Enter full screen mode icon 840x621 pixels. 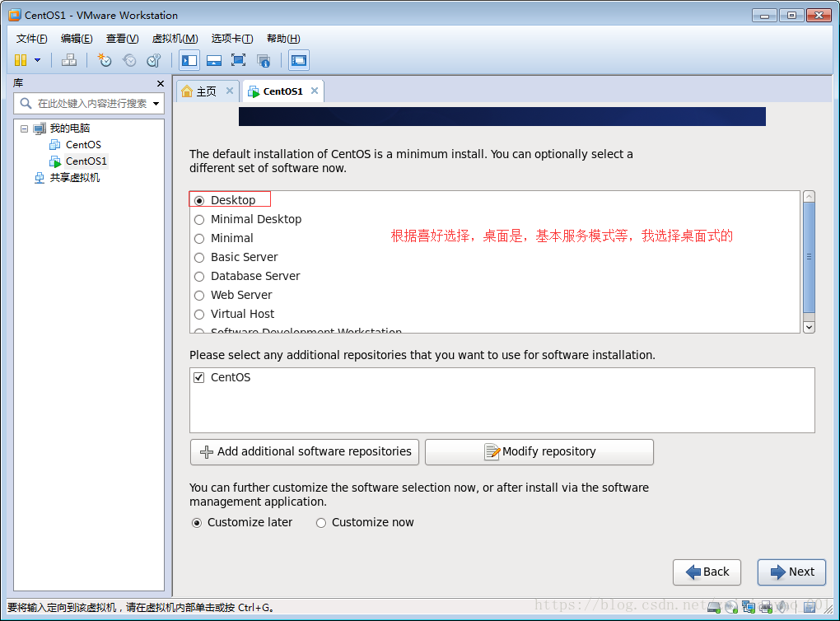238,60
